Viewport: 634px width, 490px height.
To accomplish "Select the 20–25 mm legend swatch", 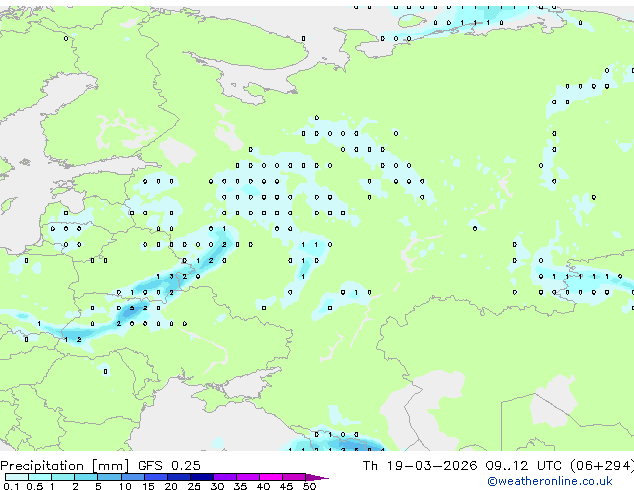I will pyautogui.click(x=178, y=477).
